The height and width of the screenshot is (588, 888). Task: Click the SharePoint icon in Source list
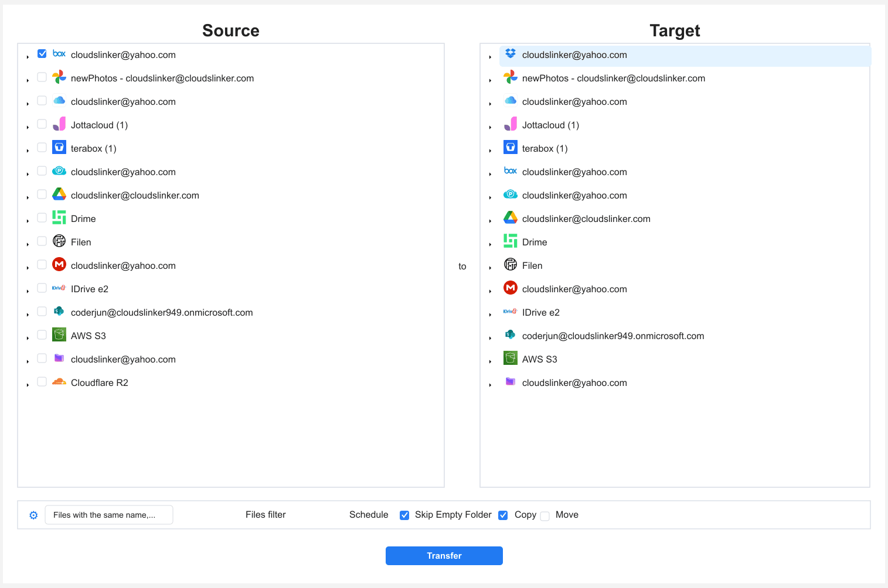tap(59, 311)
